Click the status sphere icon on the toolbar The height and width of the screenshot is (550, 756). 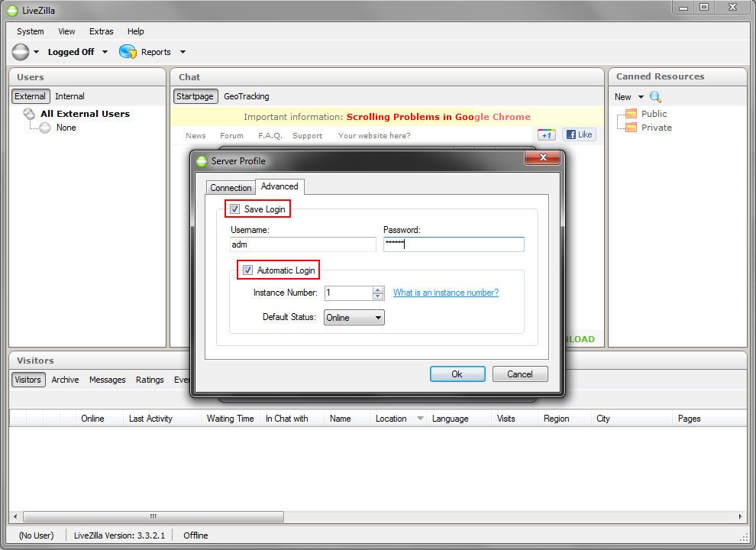point(18,51)
